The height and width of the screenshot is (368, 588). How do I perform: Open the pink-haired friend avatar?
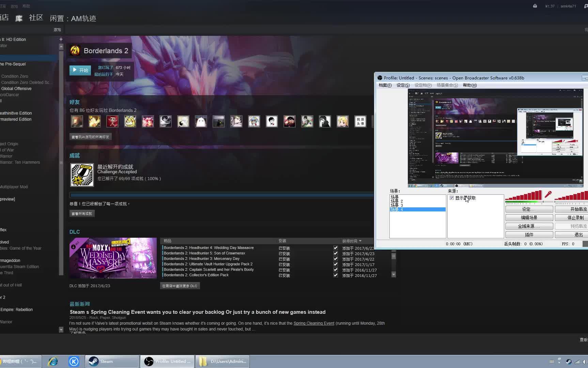148,121
